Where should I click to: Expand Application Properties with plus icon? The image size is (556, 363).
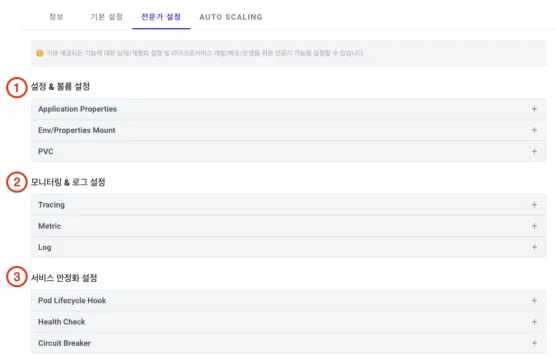[534, 109]
